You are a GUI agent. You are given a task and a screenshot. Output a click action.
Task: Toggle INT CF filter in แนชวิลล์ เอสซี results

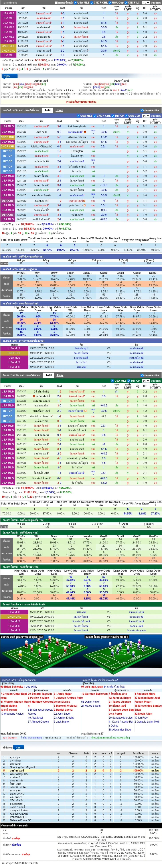[113, 116]
